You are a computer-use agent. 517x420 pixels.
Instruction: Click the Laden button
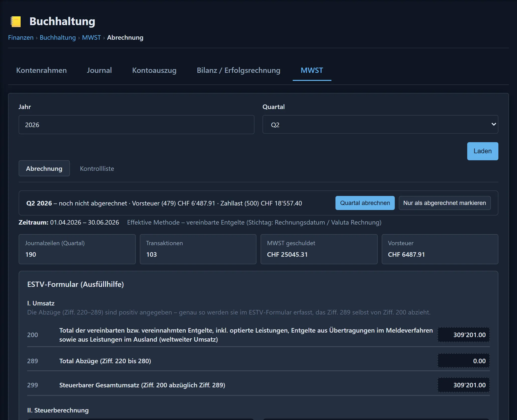pyautogui.click(x=483, y=151)
